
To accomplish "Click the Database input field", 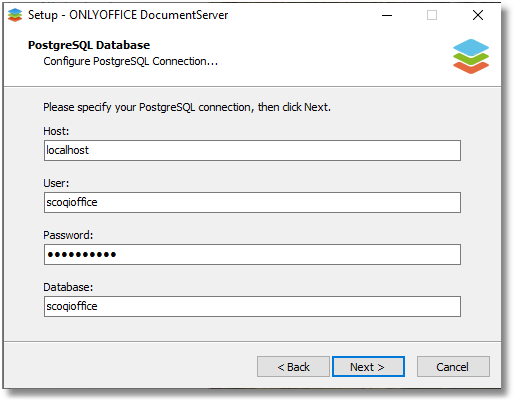I will [x=252, y=306].
